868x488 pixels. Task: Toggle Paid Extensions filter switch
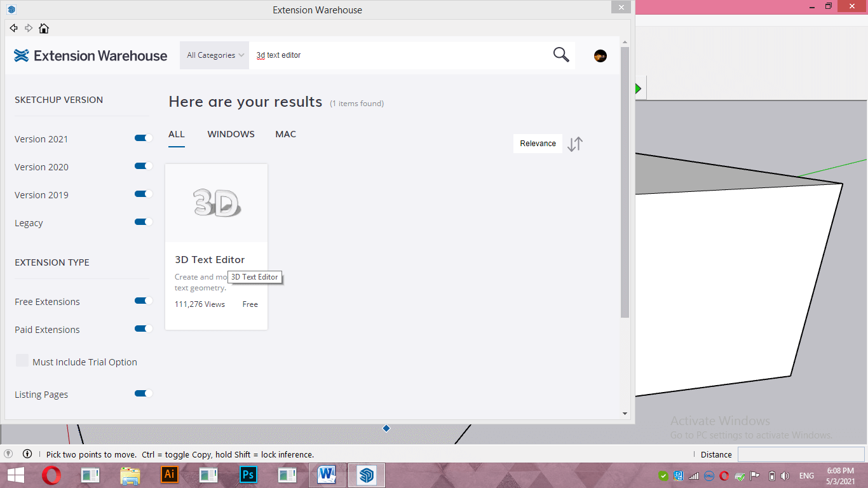[x=144, y=329]
